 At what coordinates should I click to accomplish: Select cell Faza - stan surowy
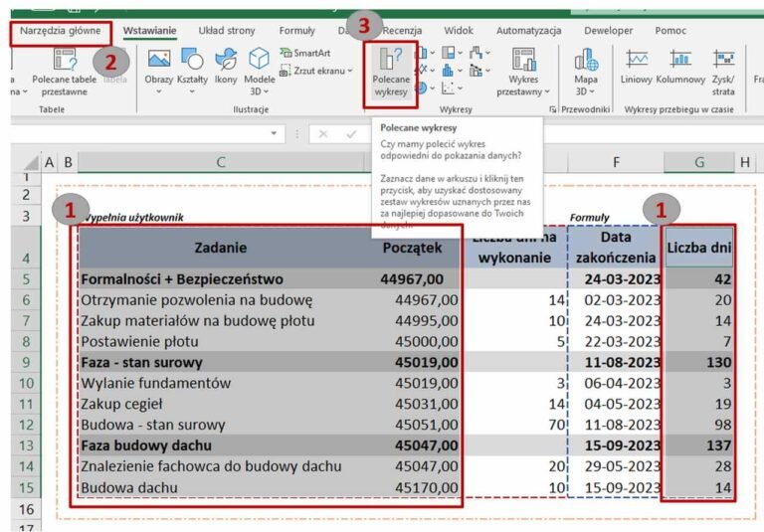(x=221, y=362)
